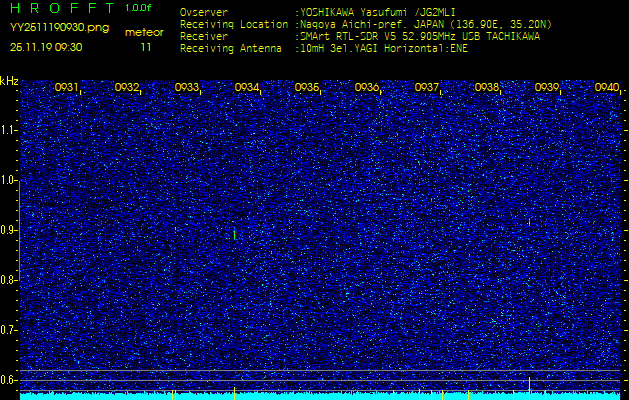Image resolution: width=629 pixels, height=400 pixels.
Task: Click the 0934 time marker
Action: [247, 88]
